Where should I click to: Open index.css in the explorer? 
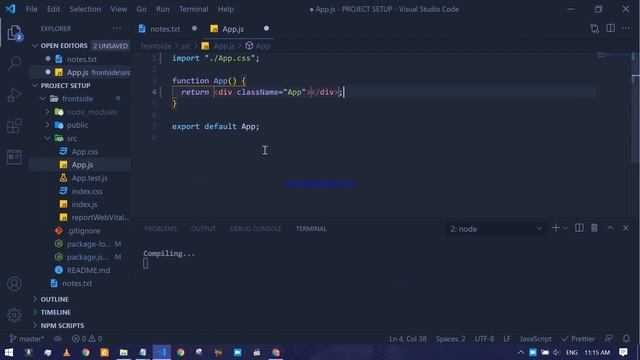click(x=87, y=191)
